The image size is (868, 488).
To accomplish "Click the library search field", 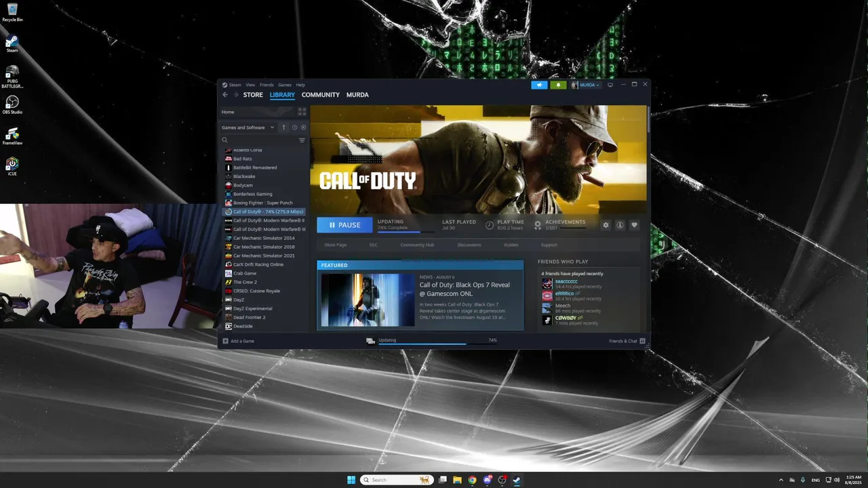I will 262,140.
